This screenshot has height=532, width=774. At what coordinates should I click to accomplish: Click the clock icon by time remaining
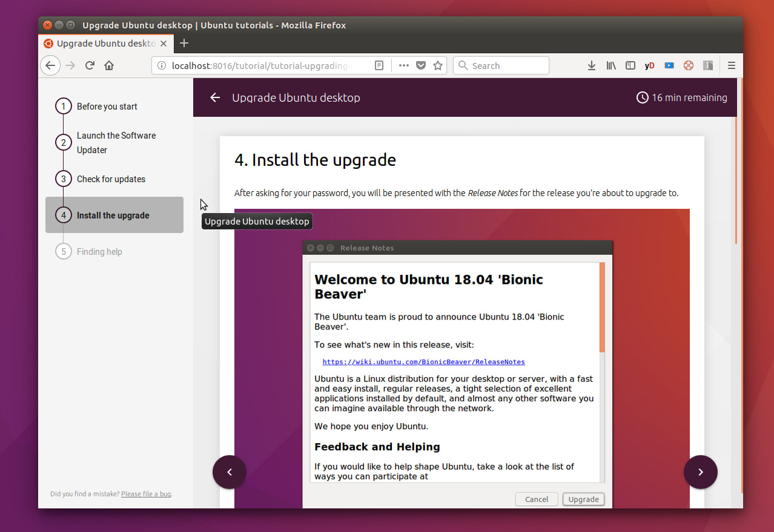tap(643, 97)
